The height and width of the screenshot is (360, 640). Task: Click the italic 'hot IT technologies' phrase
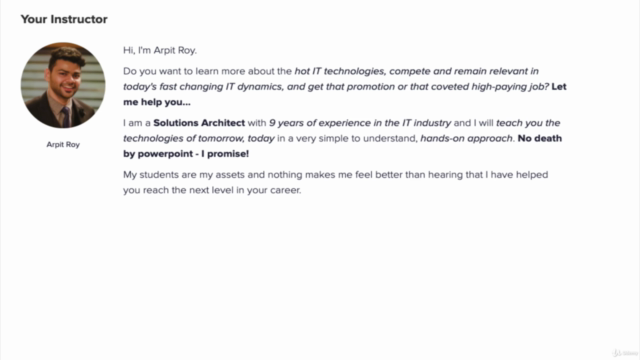tap(340, 71)
